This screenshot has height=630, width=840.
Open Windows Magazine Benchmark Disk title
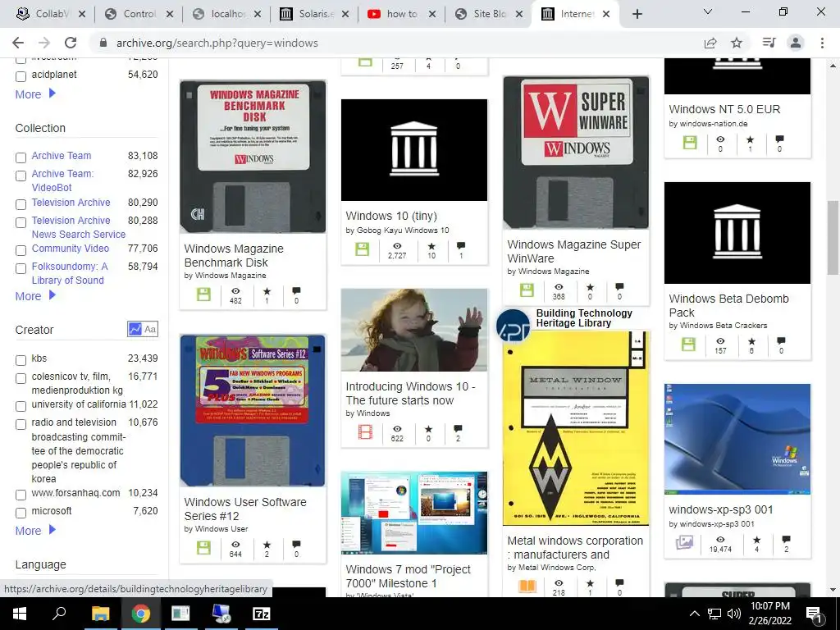[x=234, y=256]
